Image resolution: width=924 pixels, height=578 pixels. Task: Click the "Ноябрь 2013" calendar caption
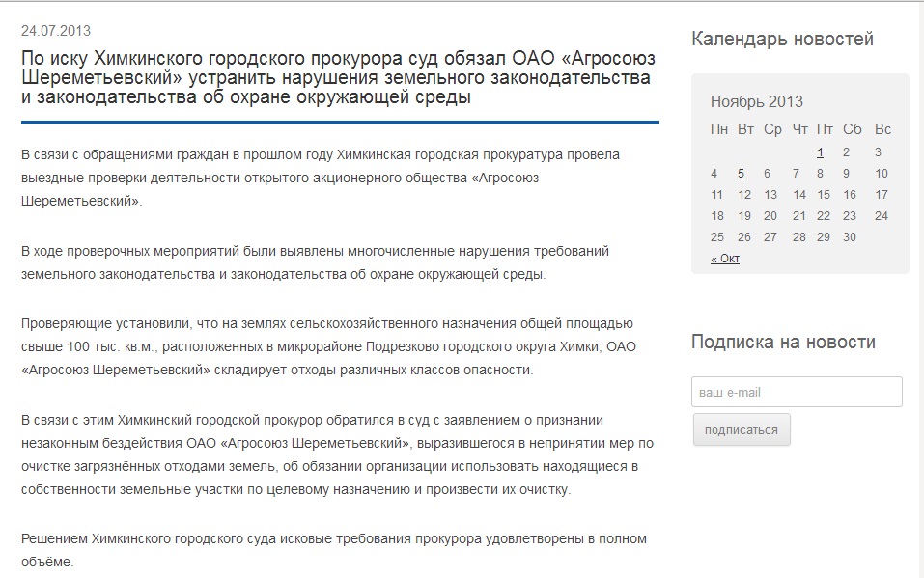click(x=756, y=101)
